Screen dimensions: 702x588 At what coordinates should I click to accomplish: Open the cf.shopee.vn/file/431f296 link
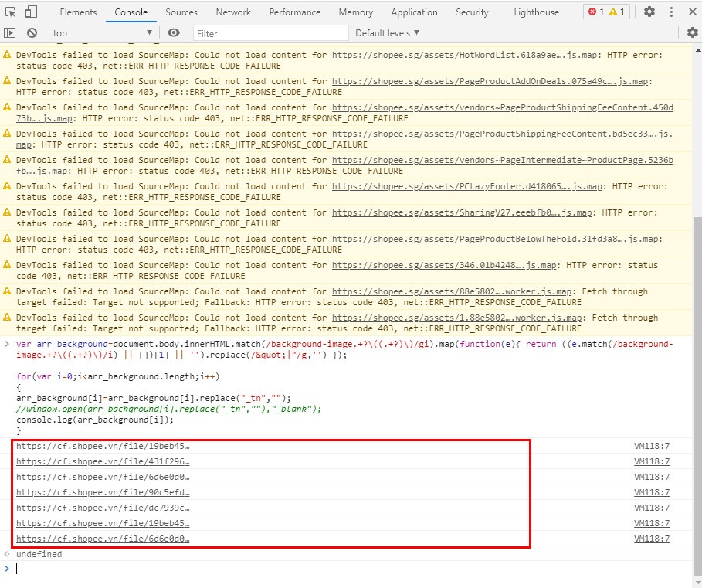point(103,461)
